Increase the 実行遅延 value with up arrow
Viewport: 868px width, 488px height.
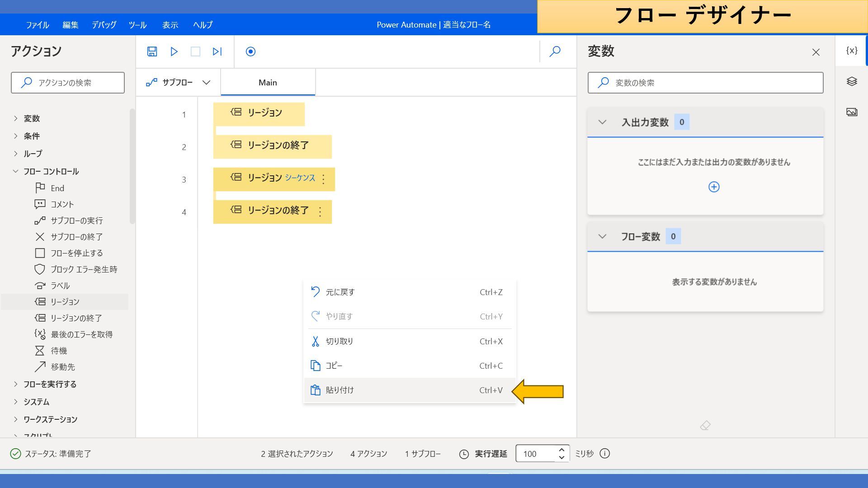(x=561, y=450)
